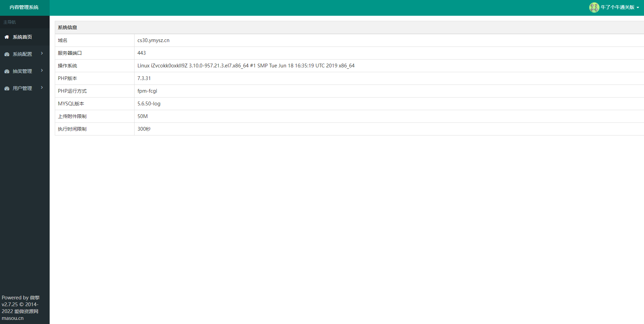Click the username 牛了个牛通关版
This screenshot has width=644, height=324.
coord(617,7)
